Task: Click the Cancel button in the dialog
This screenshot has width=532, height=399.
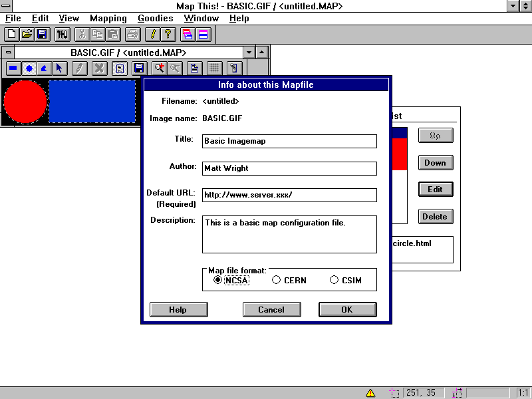Action: [271, 309]
